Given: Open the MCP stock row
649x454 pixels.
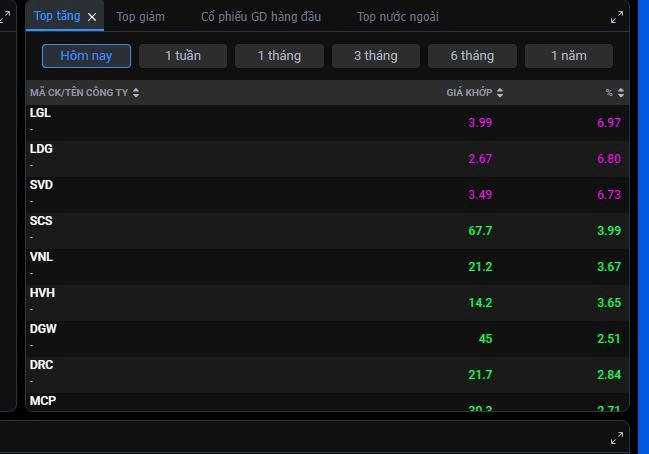Looking at the screenshot, I should coord(327,402).
